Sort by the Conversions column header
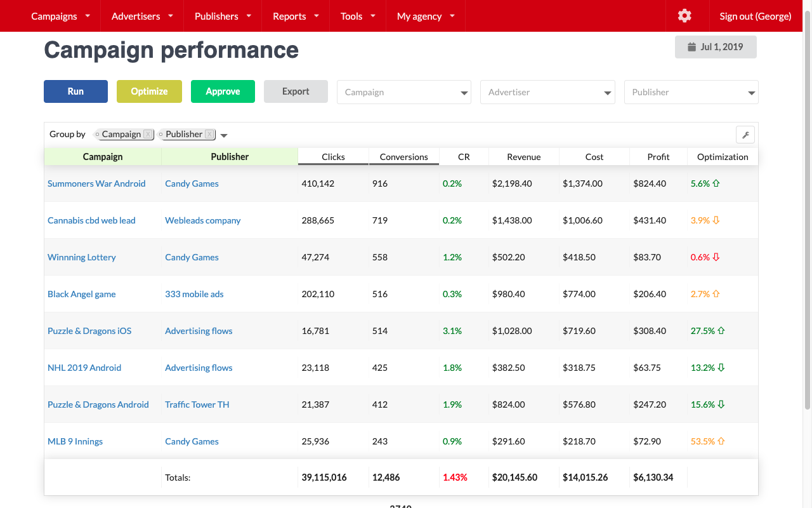 point(404,157)
